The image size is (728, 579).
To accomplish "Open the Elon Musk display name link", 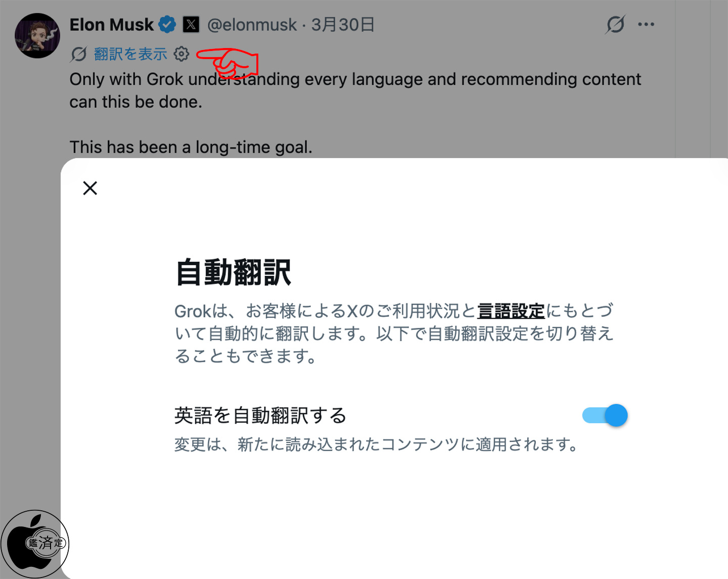I will (x=111, y=25).
